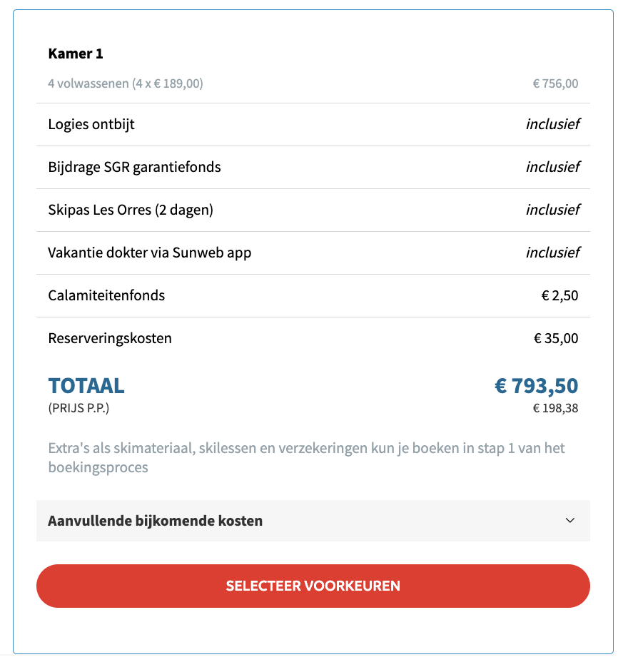Expand Aanvullende bijkomende kosten section
Viewport: 628px width, 672px height.
click(x=313, y=521)
